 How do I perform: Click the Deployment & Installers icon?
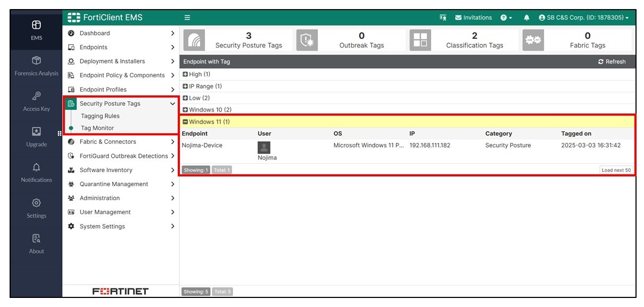pyautogui.click(x=71, y=61)
